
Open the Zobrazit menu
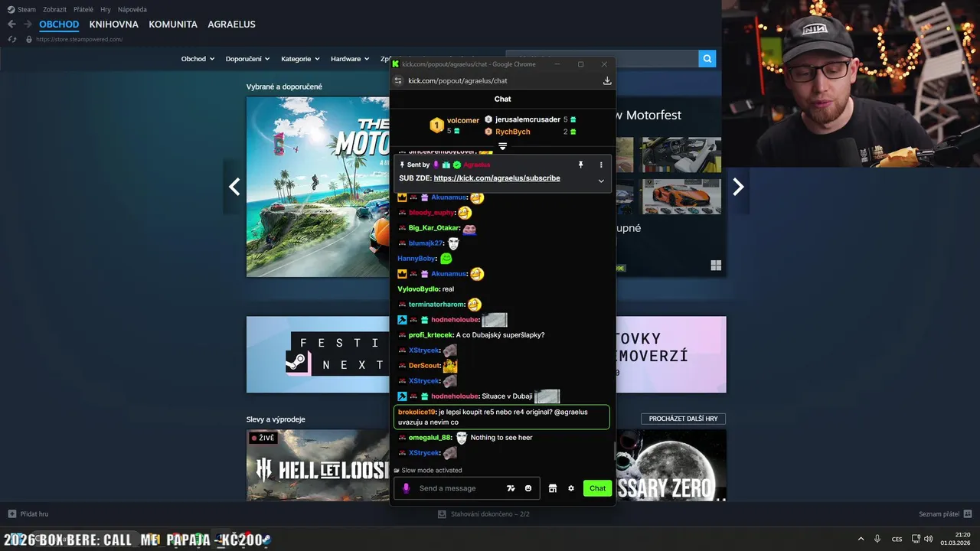pos(54,9)
